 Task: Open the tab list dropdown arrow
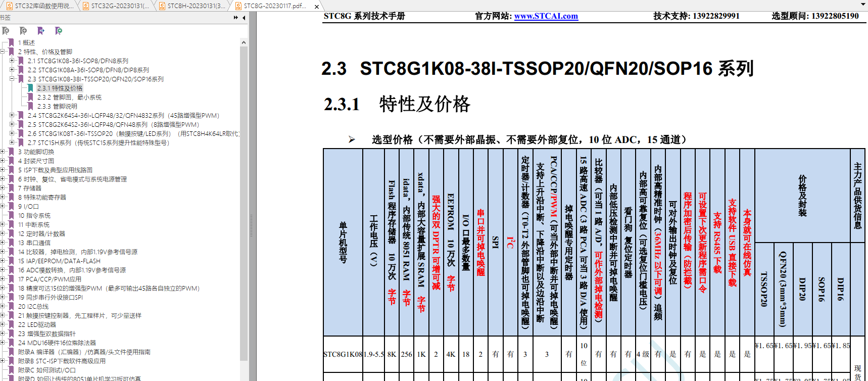(862, 5)
